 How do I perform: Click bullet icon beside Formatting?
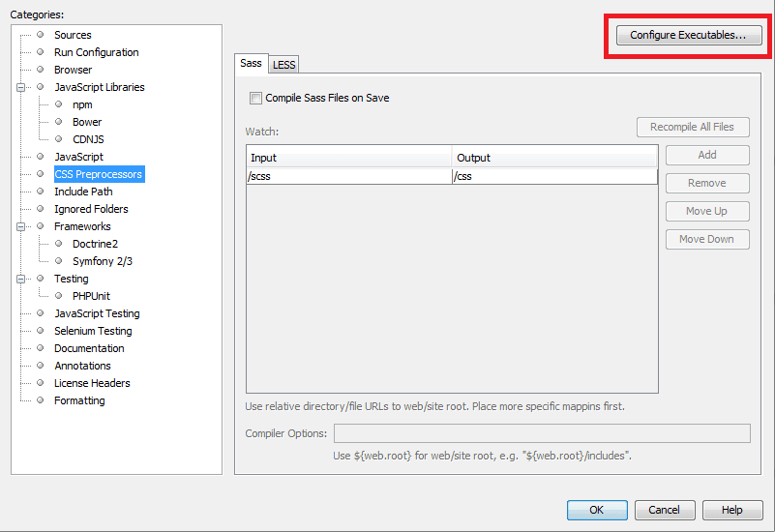click(x=41, y=400)
